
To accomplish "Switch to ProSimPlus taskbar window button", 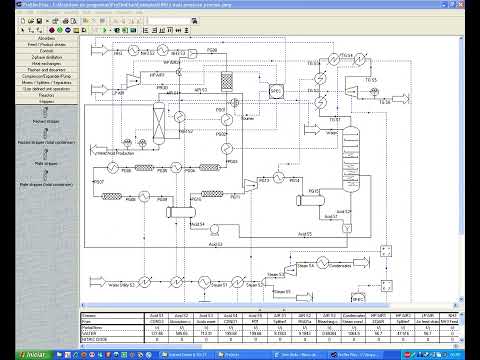I will pos(355,355).
